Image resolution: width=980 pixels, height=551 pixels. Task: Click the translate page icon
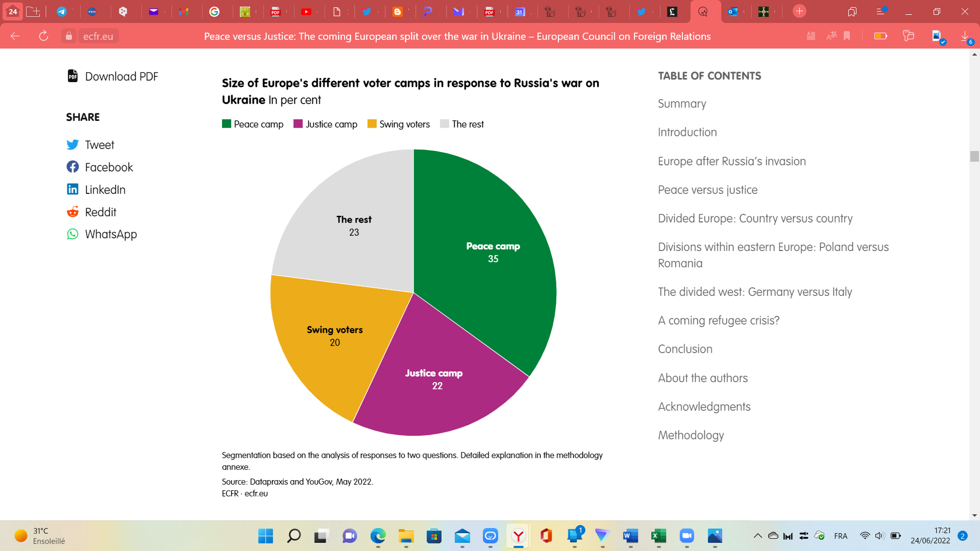831,36
